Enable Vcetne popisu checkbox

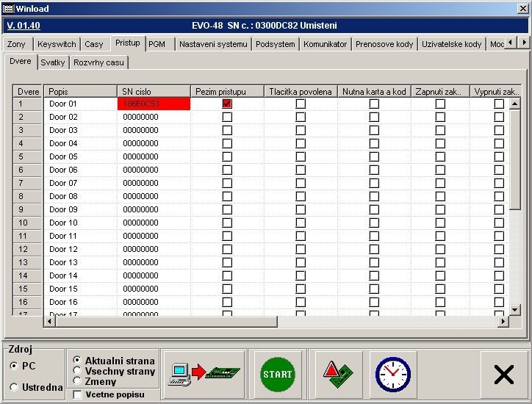point(78,395)
